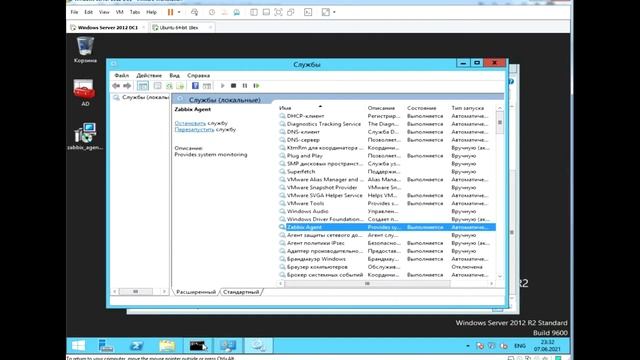Select the Zabbix Agent service row

tap(387, 227)
